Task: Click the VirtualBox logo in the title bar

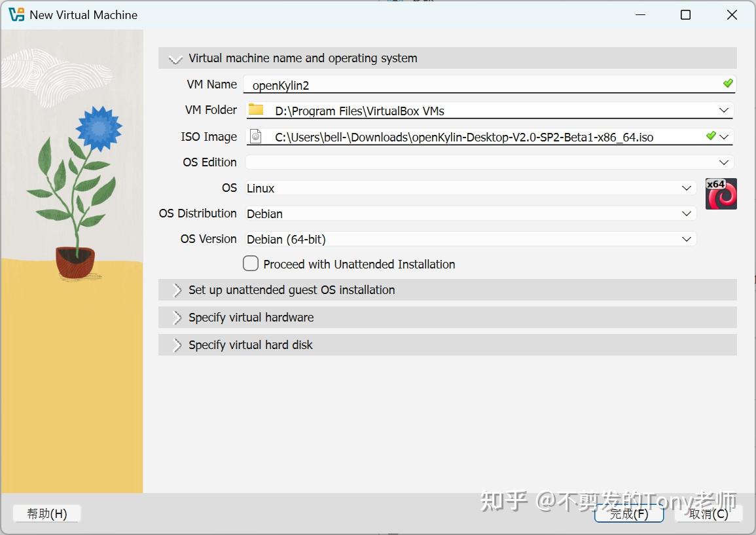Action: click(16, 14)
